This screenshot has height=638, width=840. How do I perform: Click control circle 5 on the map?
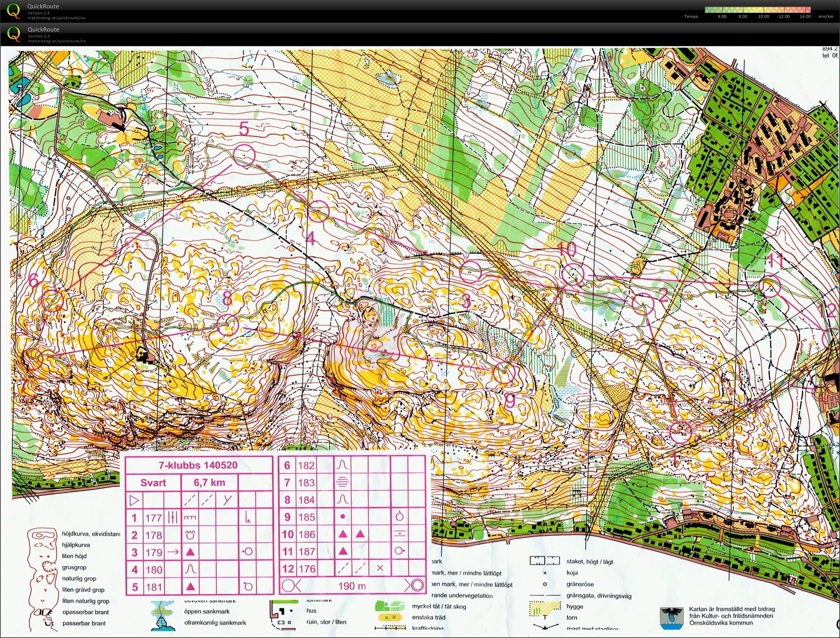tap(244, 156)
